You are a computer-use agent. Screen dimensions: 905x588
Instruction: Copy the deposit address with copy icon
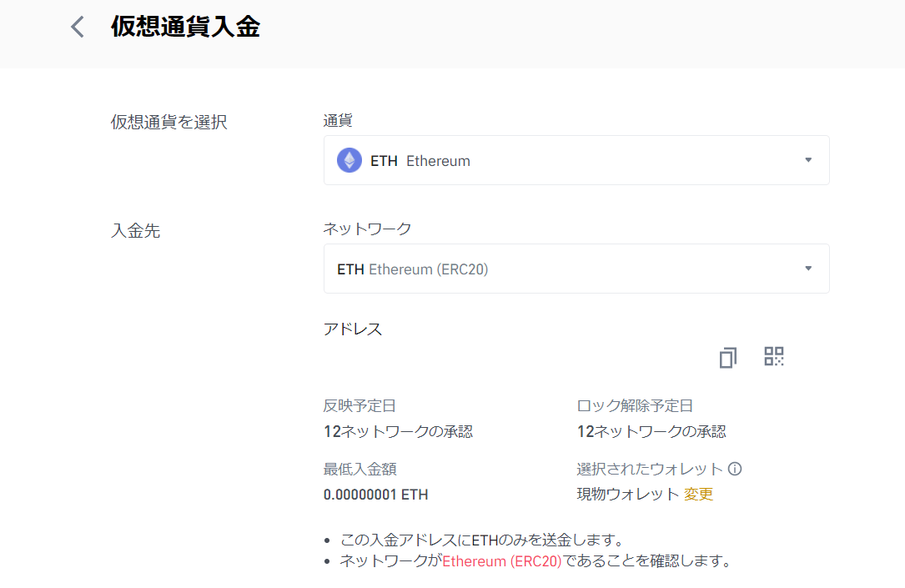(728, 357)
